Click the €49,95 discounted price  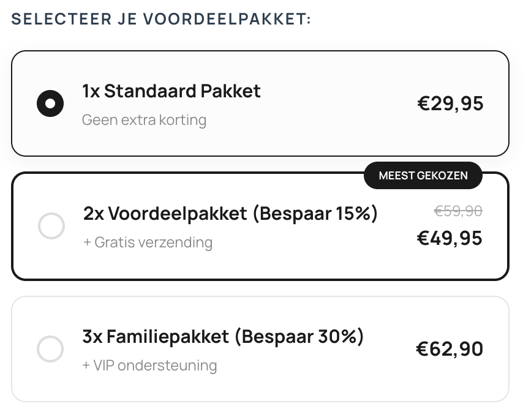[450, 238]
